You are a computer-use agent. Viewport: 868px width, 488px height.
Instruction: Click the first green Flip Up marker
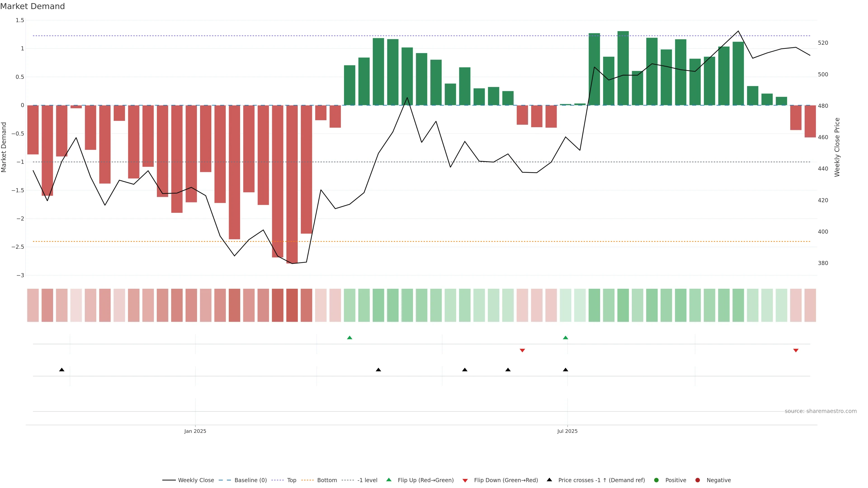point(349,338)
